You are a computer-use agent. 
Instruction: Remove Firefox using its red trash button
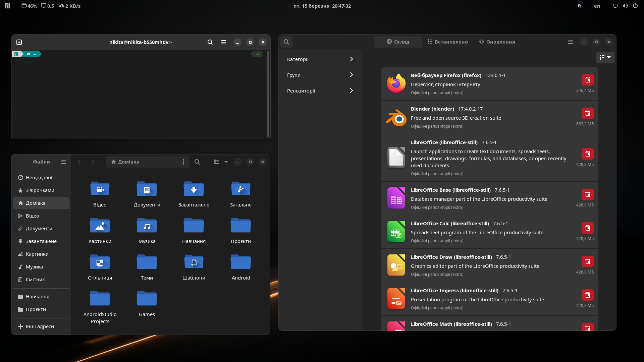coord(587,80)
